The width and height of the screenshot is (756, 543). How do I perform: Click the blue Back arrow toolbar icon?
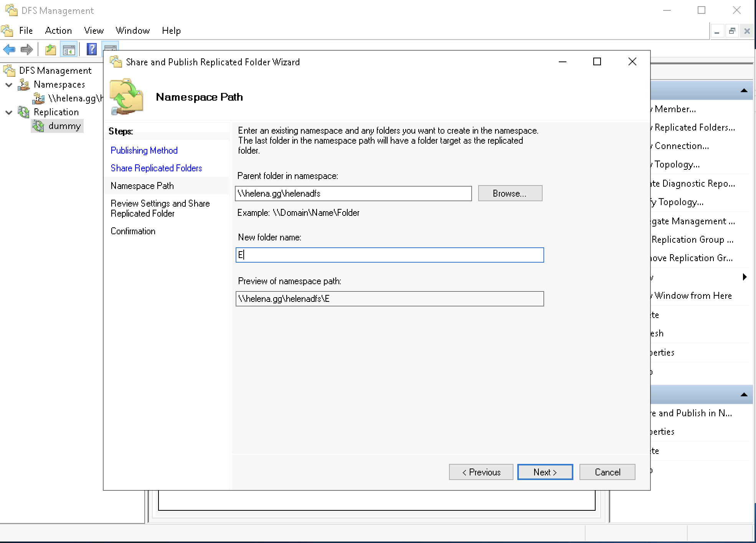pos(9,49)
